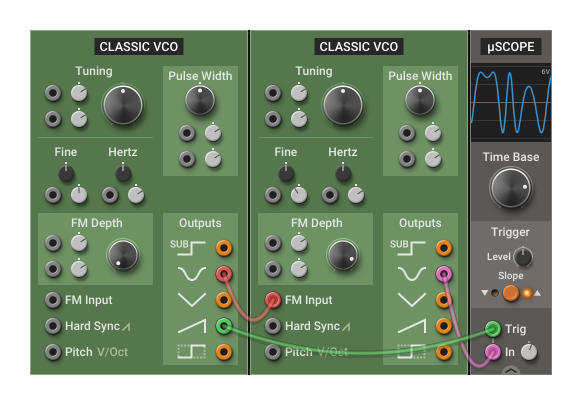Collapse the µSCOPE panel with the bottom chevron
The width and height of the screenshot is (582, 405).
click(x=511, y=370)
